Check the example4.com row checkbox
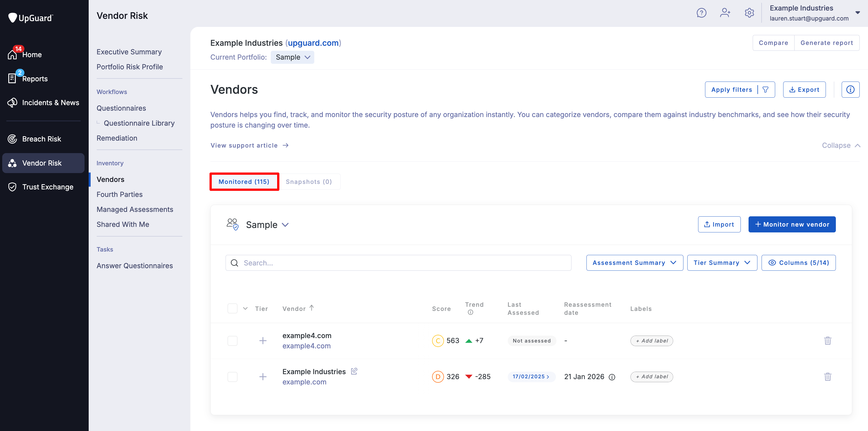The height and width of the screenshot is (431, 868). (233, 341)
